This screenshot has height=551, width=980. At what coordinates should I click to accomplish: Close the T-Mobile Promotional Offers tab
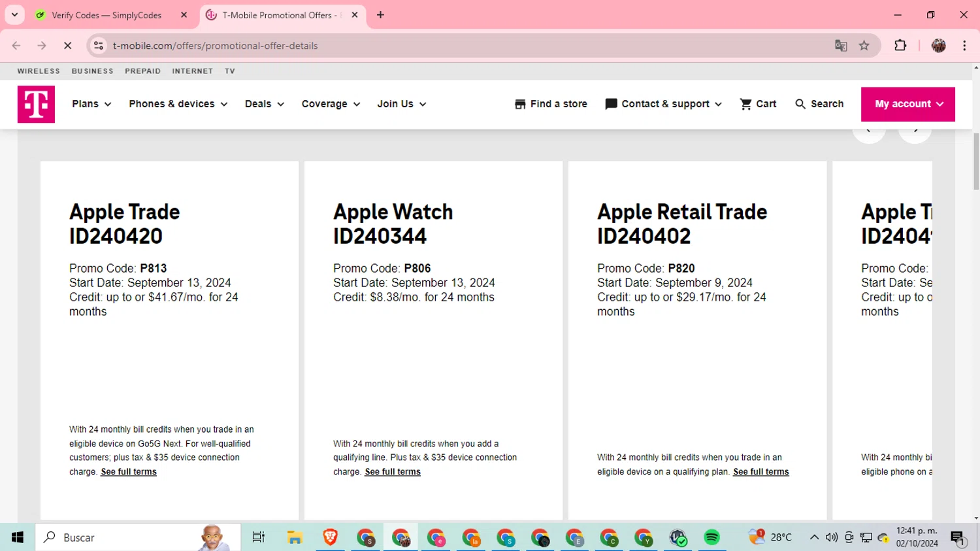click(355, 15)
